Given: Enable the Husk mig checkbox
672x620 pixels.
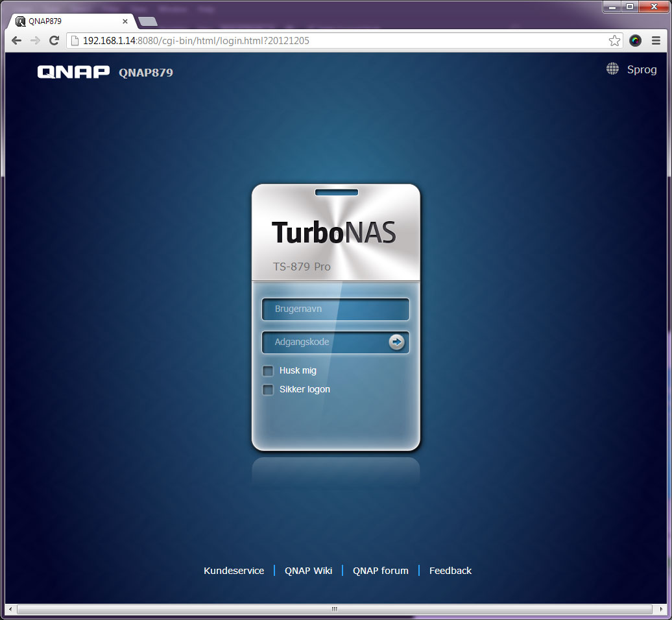Looking at the screenshot, I should [x=268, y=370].
